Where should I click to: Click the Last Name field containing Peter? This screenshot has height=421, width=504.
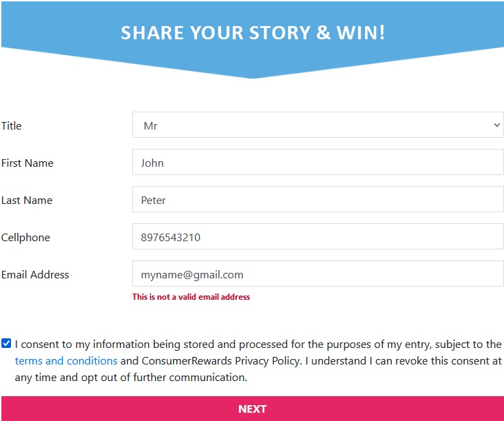tap(317, 200)
